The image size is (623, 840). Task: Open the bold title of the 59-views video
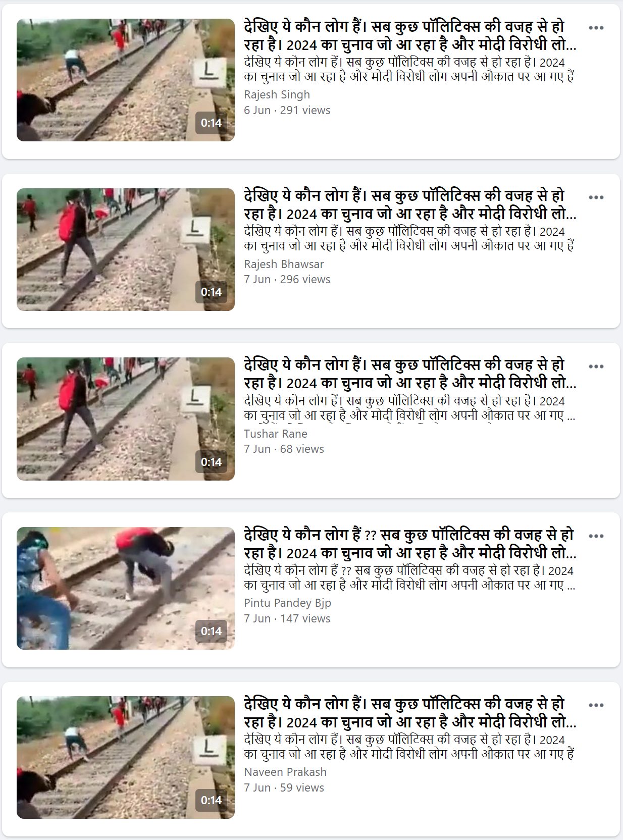click(x=410, y=713)
